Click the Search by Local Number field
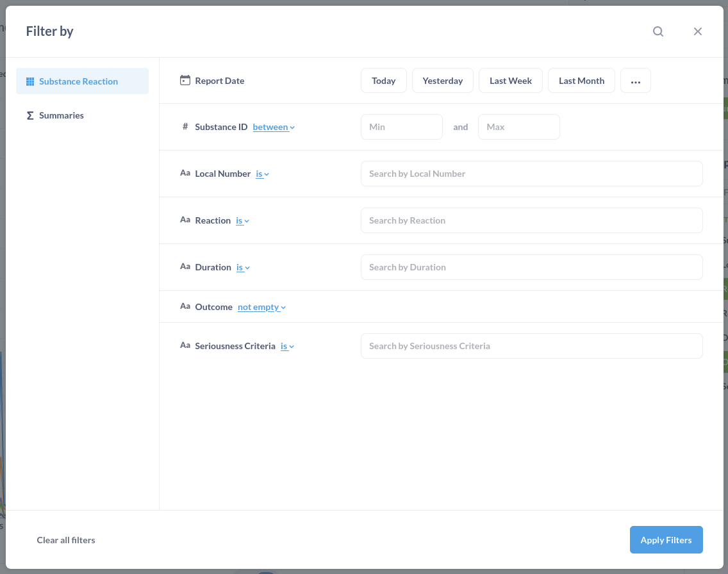Viewport: 728px width, 574px height. (532, 174)
